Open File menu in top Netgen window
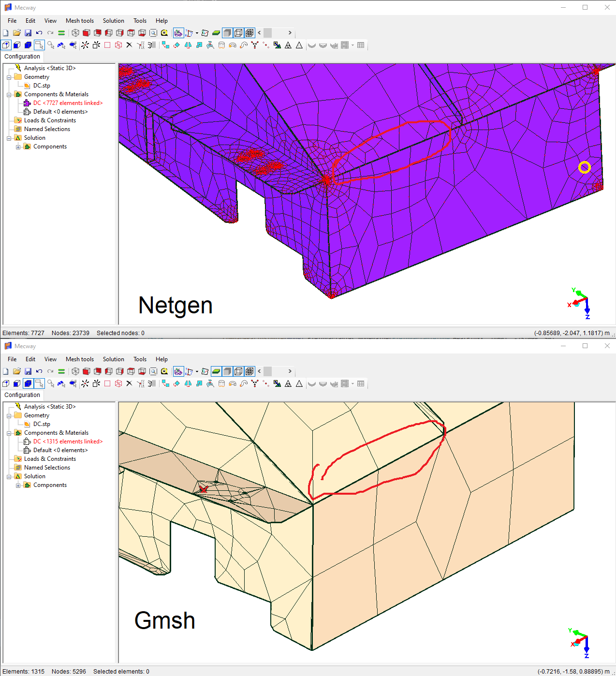Screen dimensions: 616x676 coord(12,21)
